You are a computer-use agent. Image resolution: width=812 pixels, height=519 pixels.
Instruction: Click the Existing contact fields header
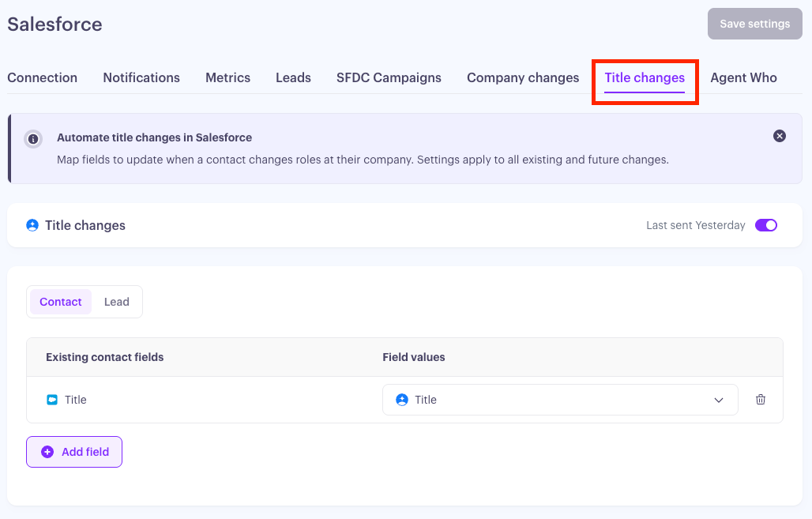click(104, 357)
